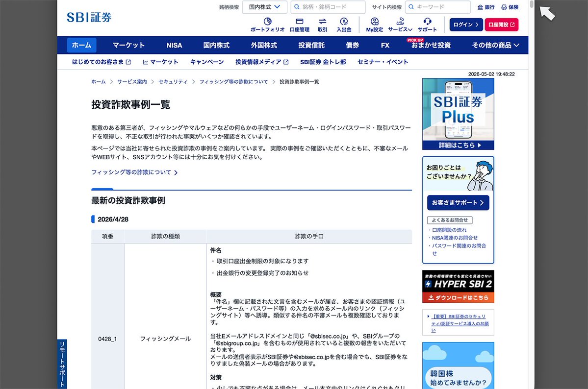
Task: Click the ログイン button
Action: 466,24
